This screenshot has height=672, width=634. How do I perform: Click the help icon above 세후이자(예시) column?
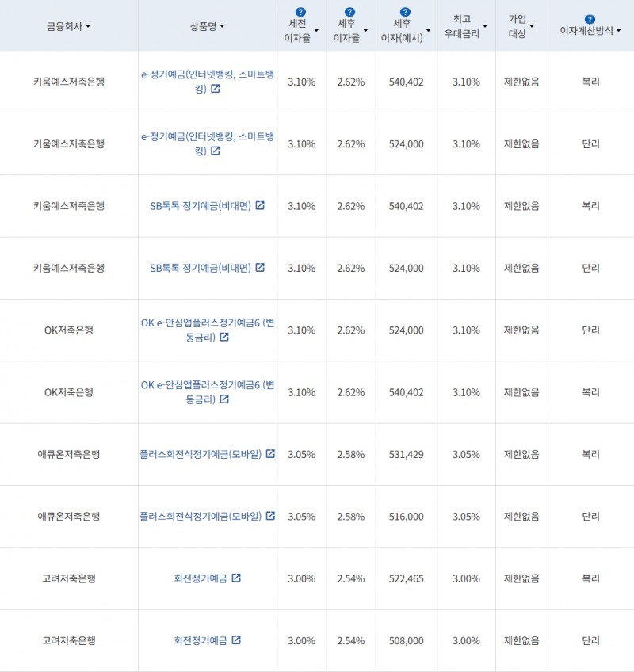point(404,11)
